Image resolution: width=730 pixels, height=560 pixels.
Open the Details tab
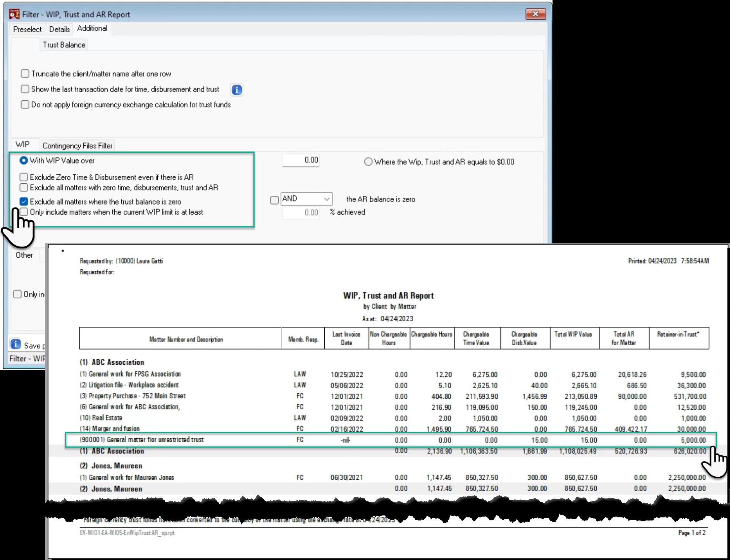coord(59,29)
